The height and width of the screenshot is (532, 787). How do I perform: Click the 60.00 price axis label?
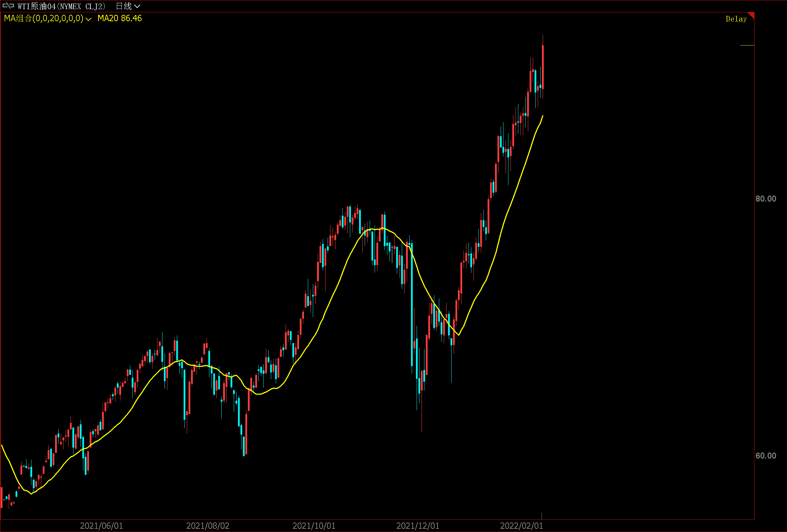pos(765,456)
